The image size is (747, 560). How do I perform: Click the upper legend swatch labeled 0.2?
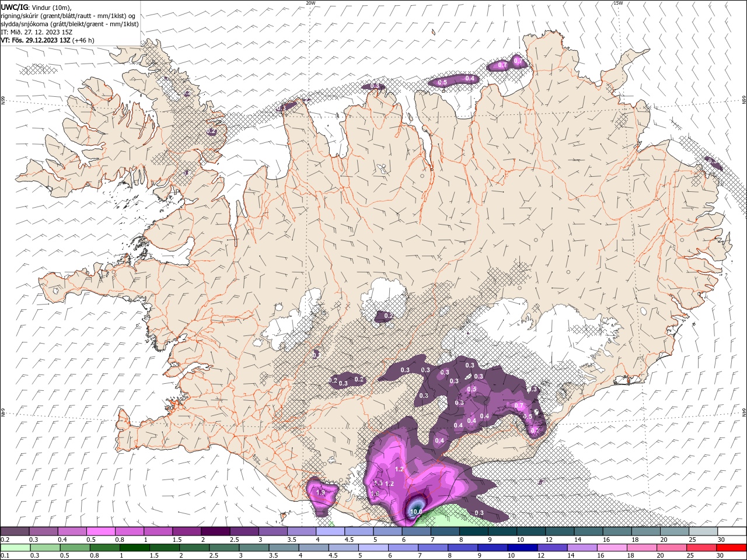(15, 531)
